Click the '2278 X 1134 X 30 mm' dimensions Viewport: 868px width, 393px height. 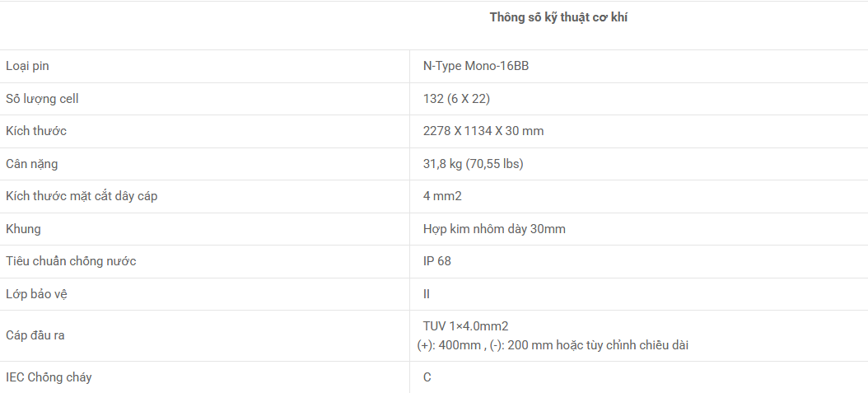pos(483,131)
